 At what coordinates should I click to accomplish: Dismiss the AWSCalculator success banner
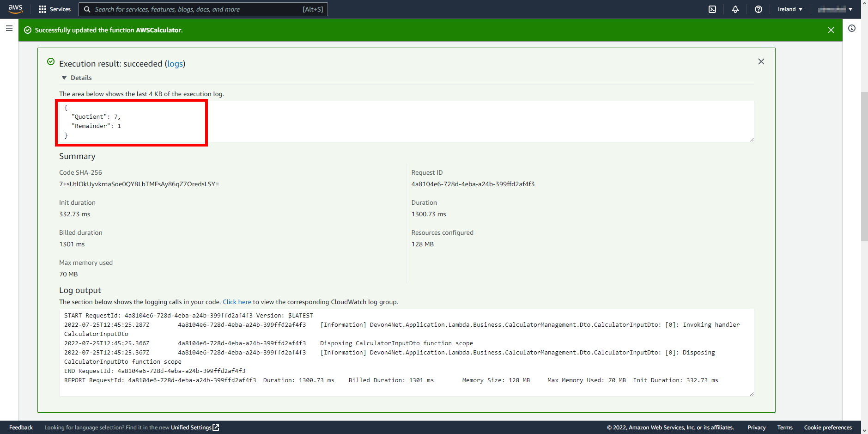(x=831, y=30)
